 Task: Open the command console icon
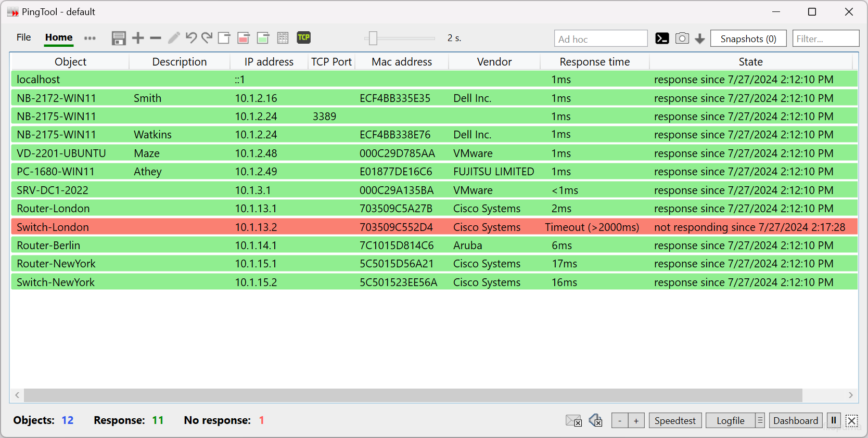[662, 38]
